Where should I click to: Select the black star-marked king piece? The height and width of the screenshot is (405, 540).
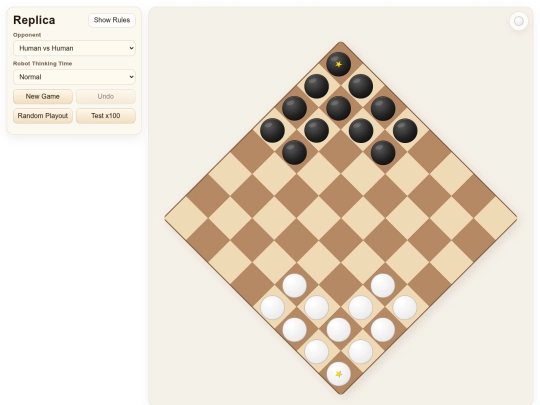click(339, 64)
